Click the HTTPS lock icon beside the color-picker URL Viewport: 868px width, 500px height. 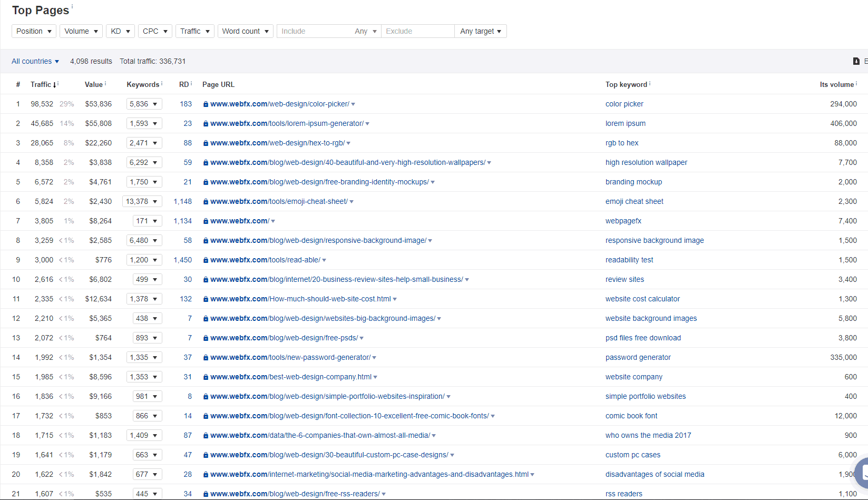(205, 104)
